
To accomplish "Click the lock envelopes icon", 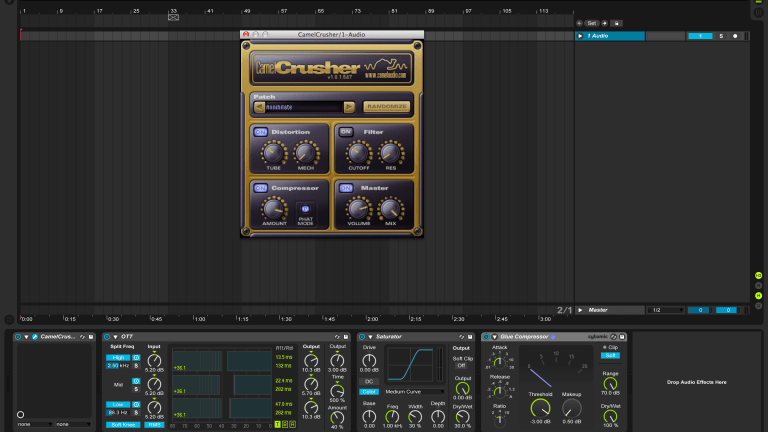I will click(617, 23).
